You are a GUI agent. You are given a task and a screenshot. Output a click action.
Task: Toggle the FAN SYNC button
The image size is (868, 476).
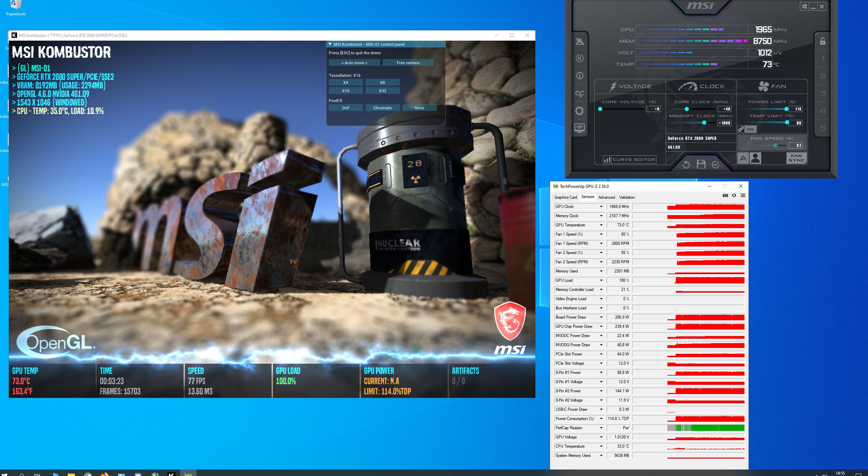coord(796,158)
